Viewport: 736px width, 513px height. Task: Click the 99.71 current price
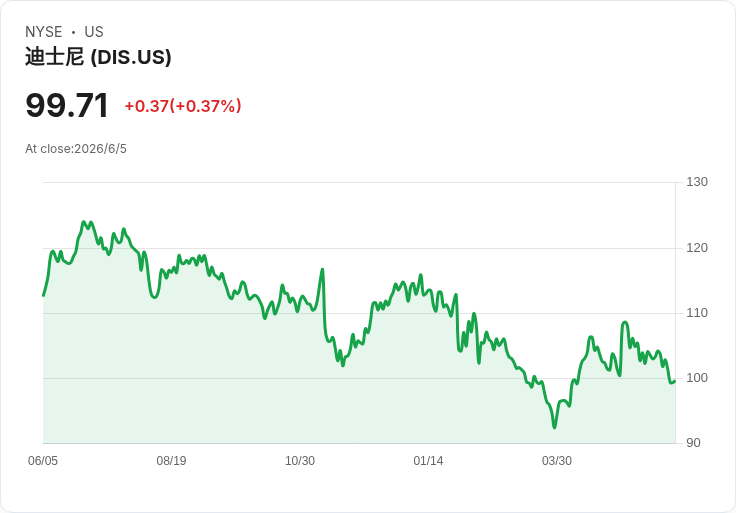pyautogui.click(x=67, y=106)
